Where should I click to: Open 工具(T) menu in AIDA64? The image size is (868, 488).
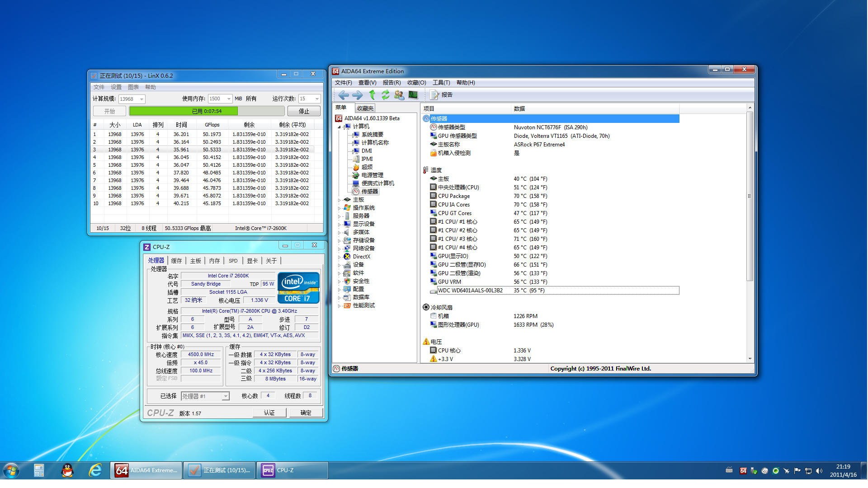(441, 83)
